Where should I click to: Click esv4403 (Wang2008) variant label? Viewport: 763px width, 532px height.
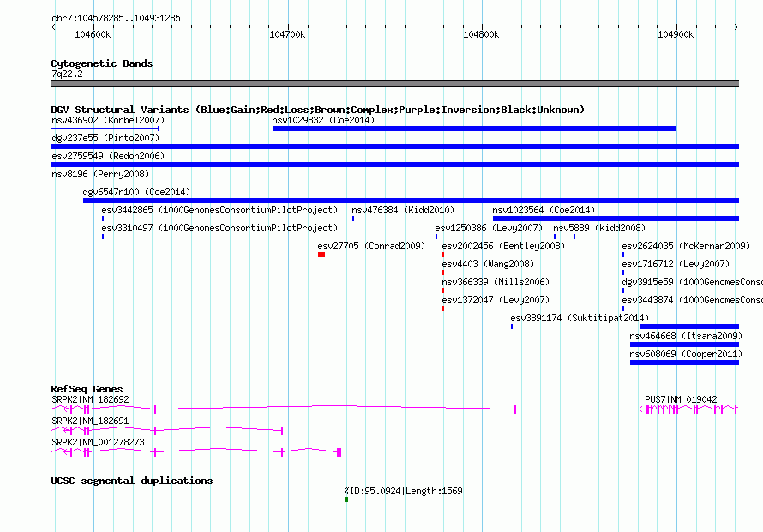point(488,264)
